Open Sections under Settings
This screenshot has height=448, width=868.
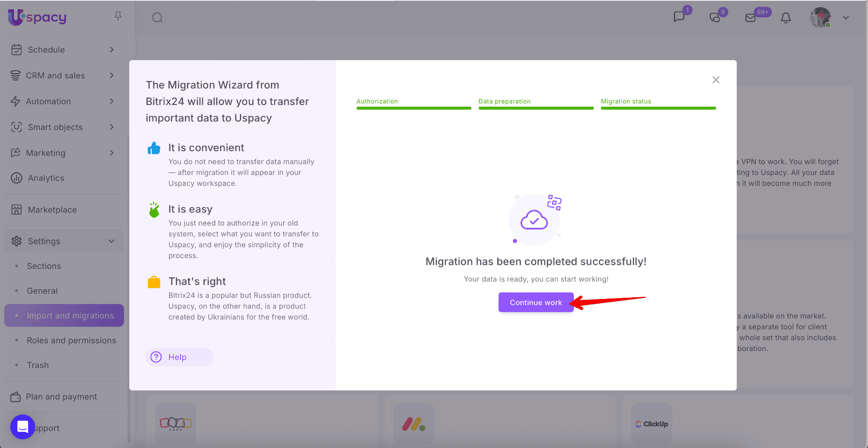tap(44, 266)
